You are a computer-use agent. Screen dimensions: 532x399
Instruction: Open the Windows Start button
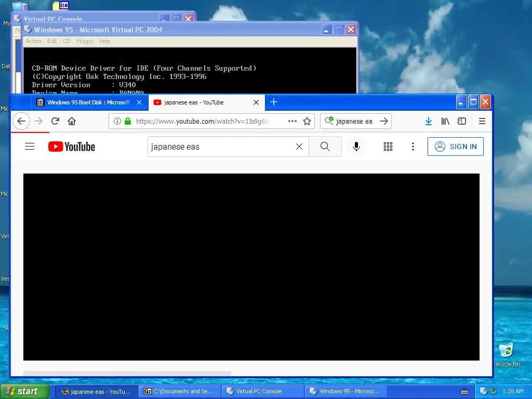24,391
